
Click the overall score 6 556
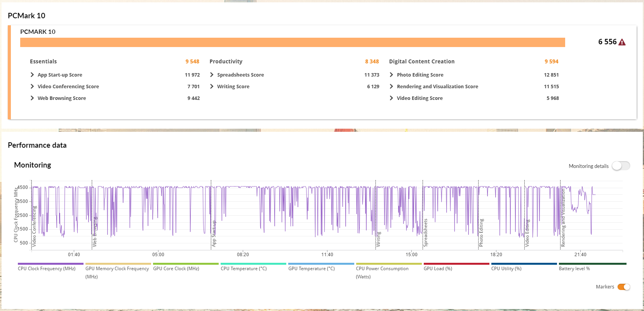pyautogui.click(x=607, y=42)
